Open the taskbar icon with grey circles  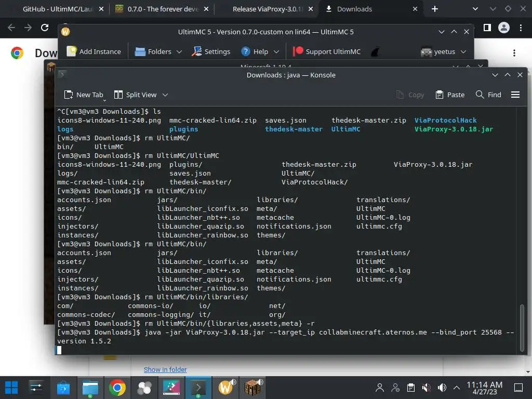pyautogui.click(x=144, y=388)
